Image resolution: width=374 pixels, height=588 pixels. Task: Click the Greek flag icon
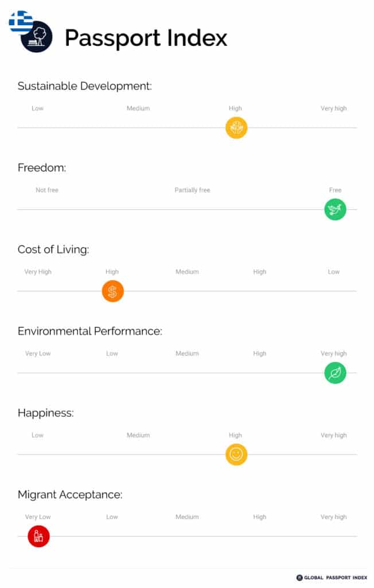pyautogui.click(x=21, y=22)
